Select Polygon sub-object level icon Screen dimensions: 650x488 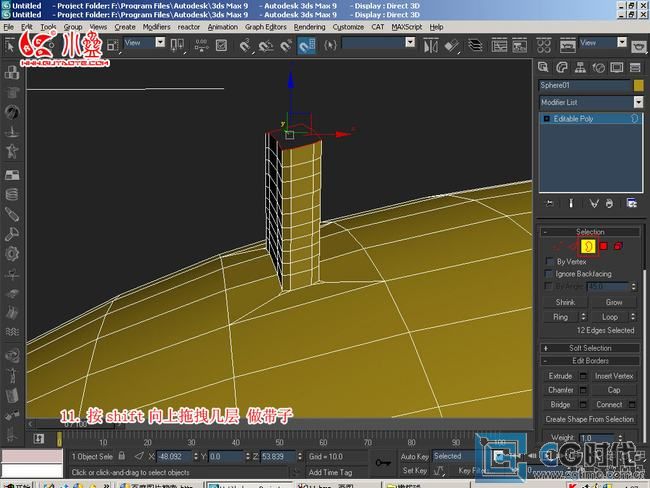[x=604, y=246]
